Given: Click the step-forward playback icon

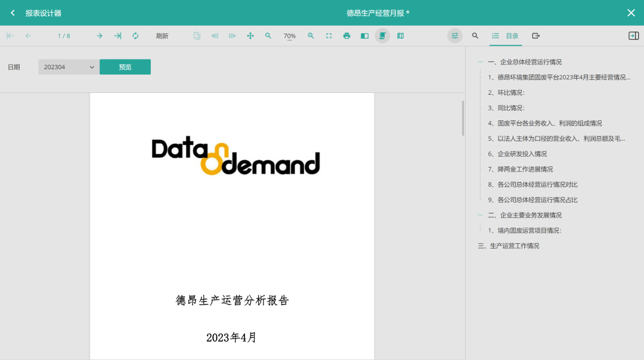Looking at the screenshot, I should 233,36.
